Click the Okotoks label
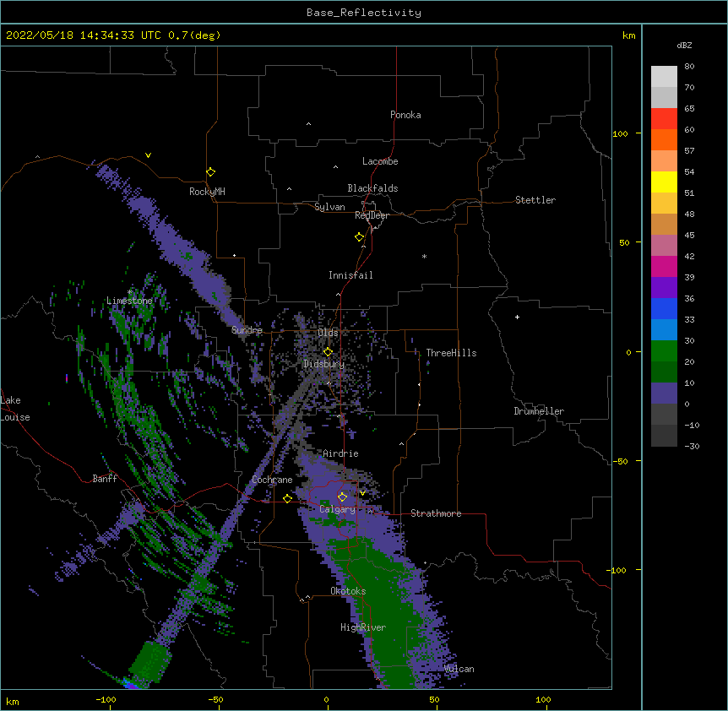 (348, 591)
